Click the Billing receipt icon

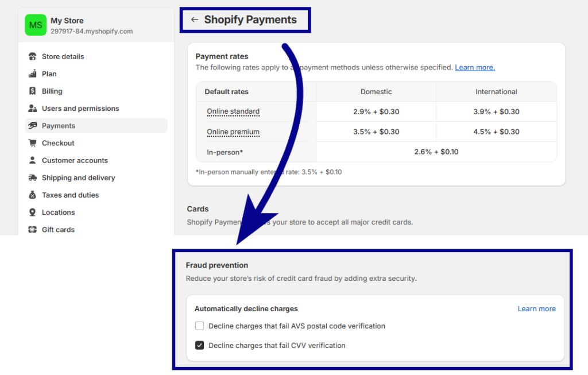tap(33, 91)
